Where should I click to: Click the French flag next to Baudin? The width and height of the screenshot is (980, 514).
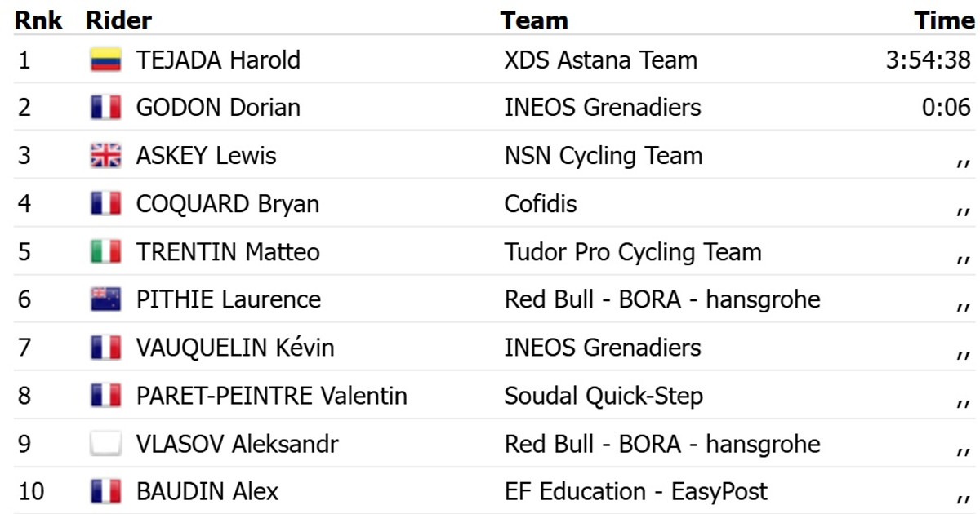click(105, 493)
